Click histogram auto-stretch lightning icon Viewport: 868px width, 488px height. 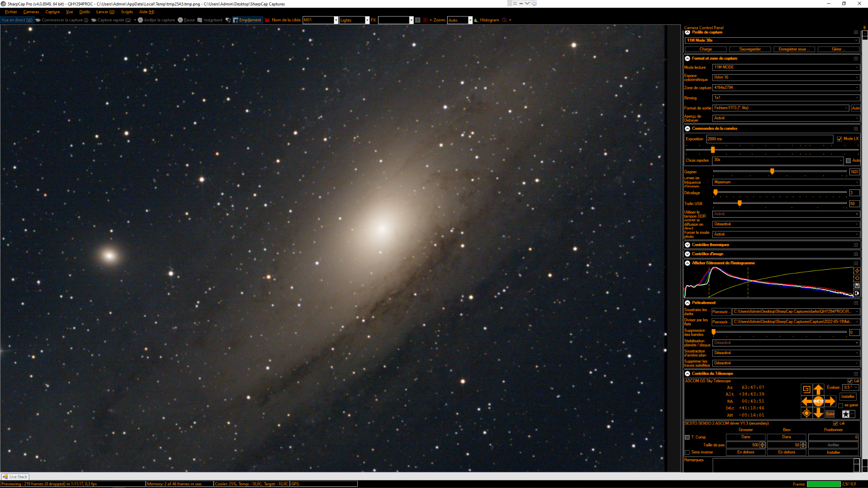(857, 271)
